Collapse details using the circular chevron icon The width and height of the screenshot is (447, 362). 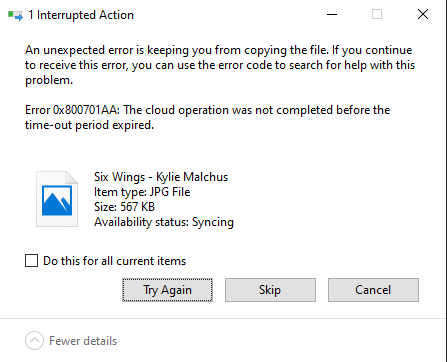tap(34, 341)
